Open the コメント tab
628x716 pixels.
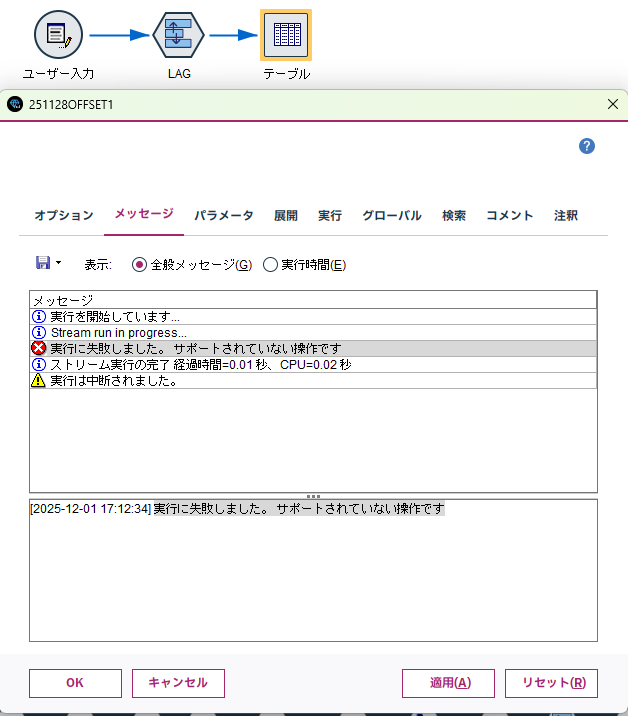[x=510, y=215]
